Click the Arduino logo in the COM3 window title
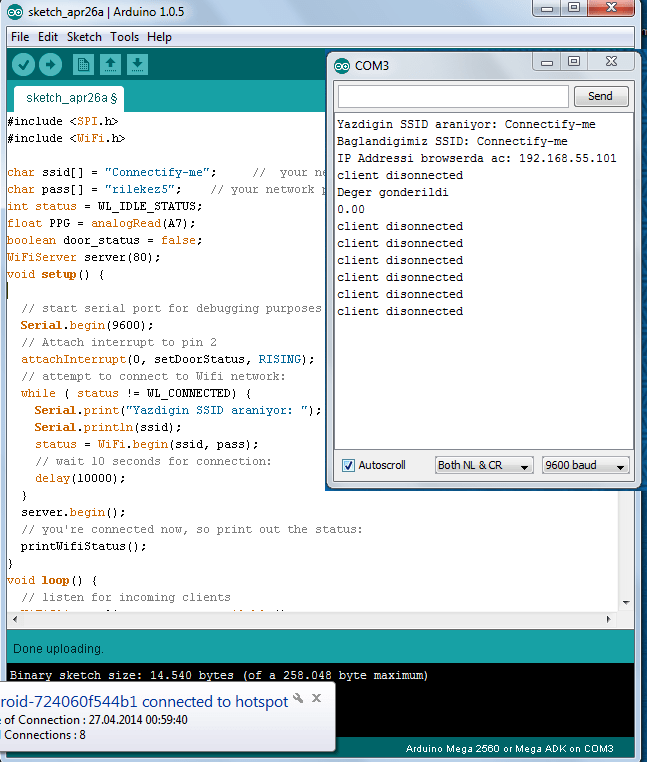 [342, 66]
